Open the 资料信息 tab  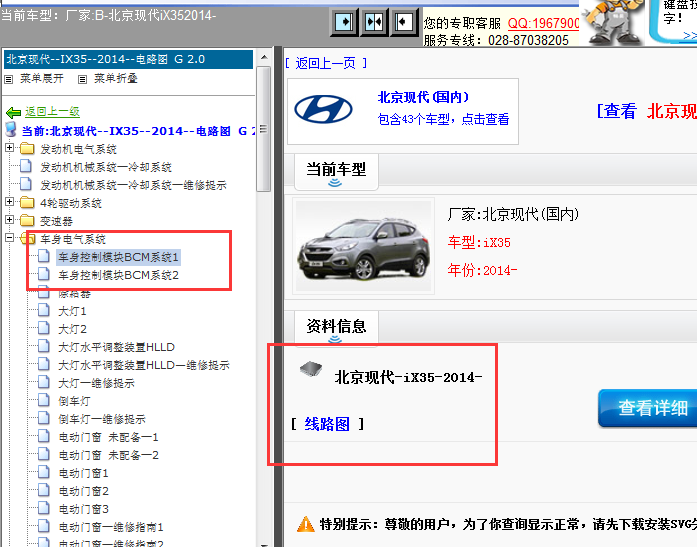pyautogui.click(x=336, y=328)
